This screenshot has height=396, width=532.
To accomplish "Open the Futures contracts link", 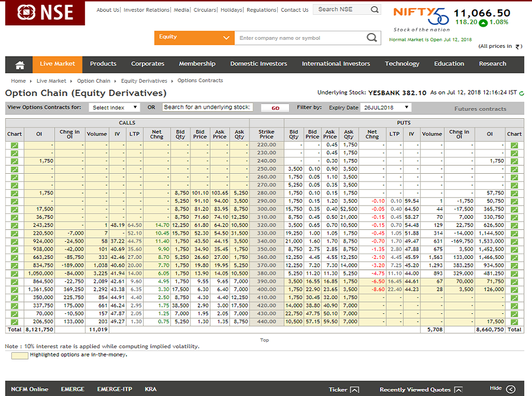I will click(480, 109).
